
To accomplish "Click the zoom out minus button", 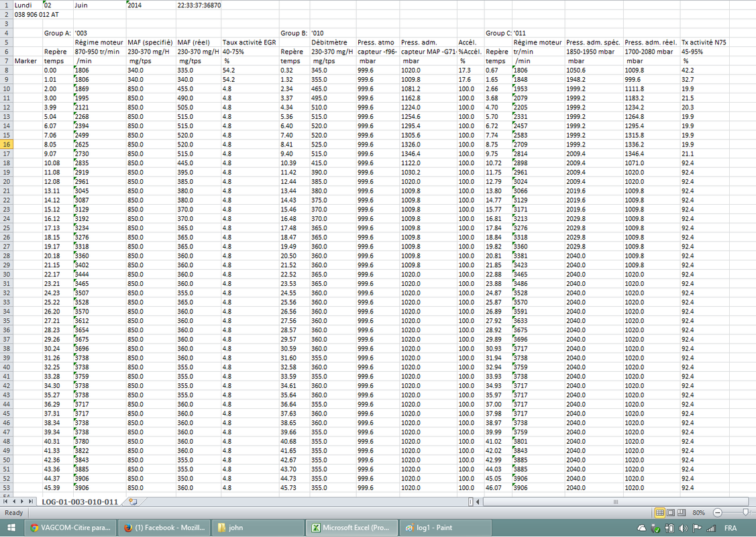I will (718, 512).
